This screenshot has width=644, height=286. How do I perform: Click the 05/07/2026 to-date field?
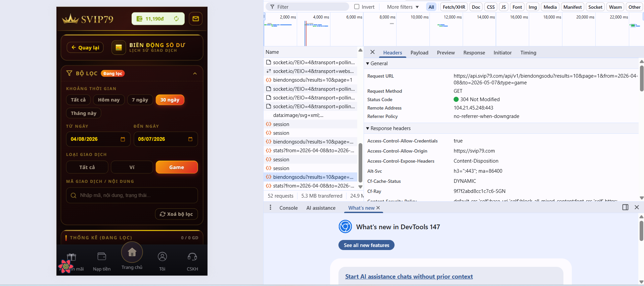click(x=166, y=139)
